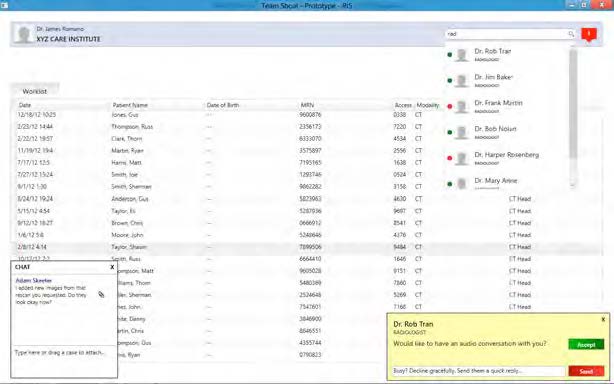
Task: Click Adam Skeeter's name in chat
Action: coord(34,281)
